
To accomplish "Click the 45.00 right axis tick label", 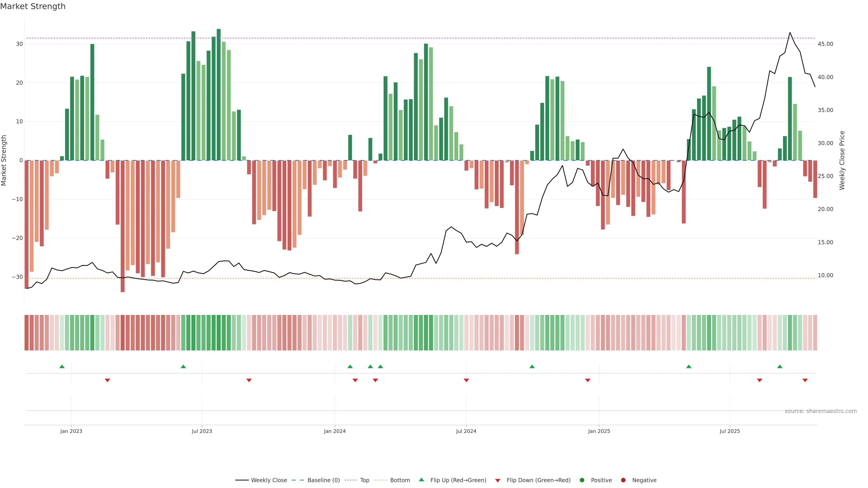I will [825, 44].
